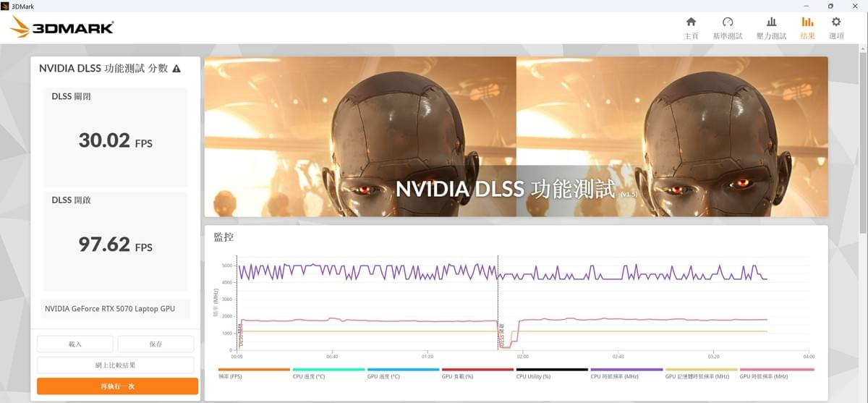This screenshot has height=403, width=868.
Task: Toggle the GPU 記憶體時脈頻率 (MHz) legend item
Action: (x=701, y=373)
